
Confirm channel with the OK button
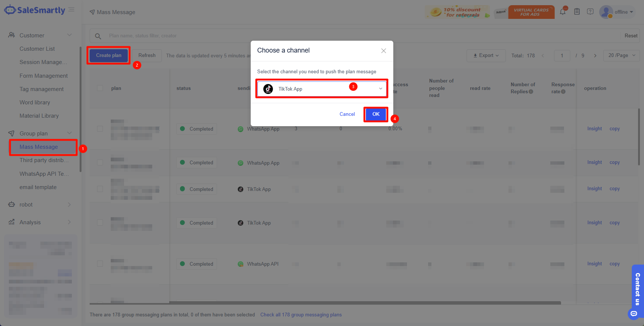pyautogui.click(x=376, y=114)
